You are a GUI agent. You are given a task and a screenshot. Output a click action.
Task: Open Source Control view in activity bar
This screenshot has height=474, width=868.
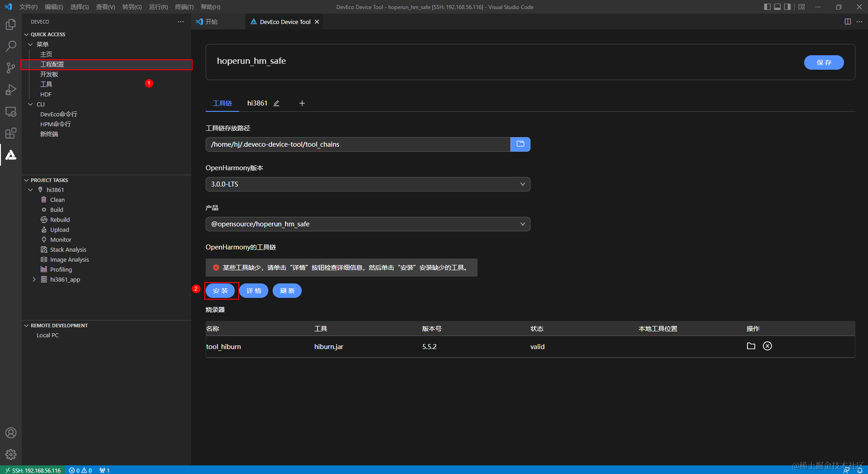coord(11,68)
